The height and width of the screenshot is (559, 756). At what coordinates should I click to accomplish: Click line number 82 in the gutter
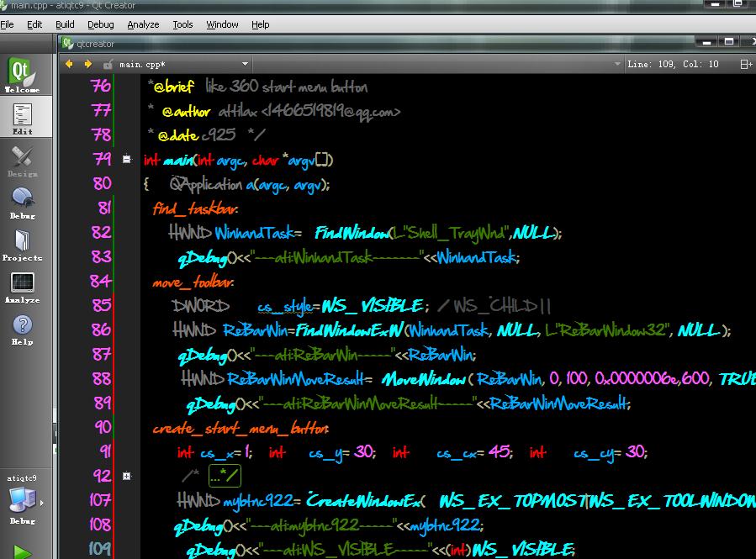click(x=101, y=232)
